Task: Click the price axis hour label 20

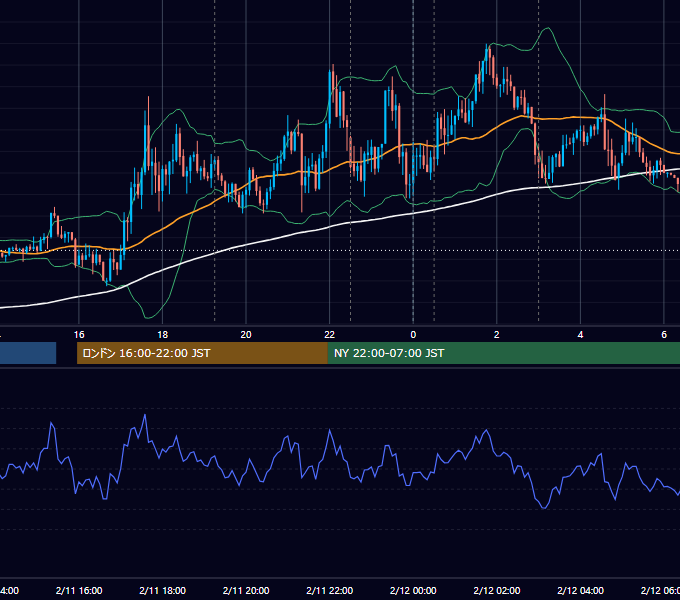Action: coord(246,335)
